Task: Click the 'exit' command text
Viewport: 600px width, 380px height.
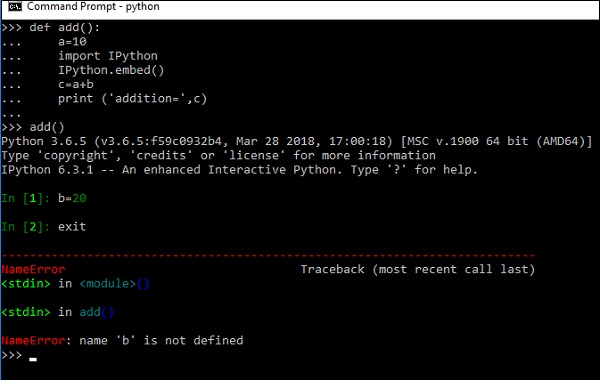Action: click(x=72, y=227)
